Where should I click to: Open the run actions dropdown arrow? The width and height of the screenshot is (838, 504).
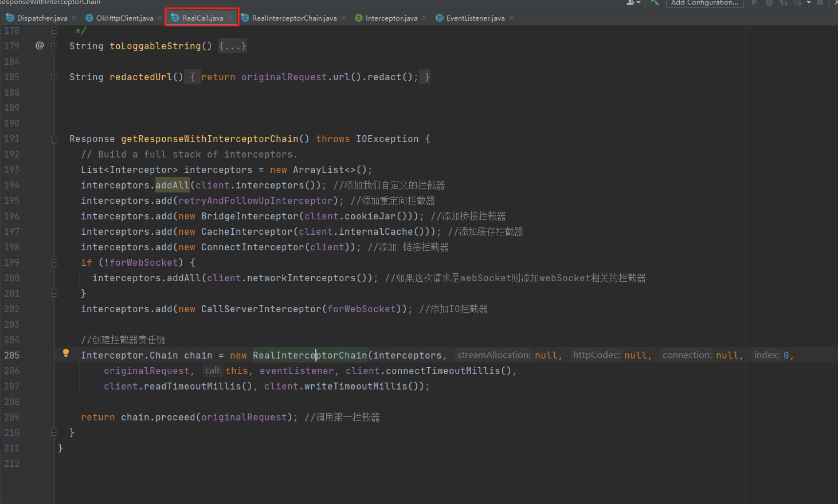pyautogui.click(x=809, y=2)
